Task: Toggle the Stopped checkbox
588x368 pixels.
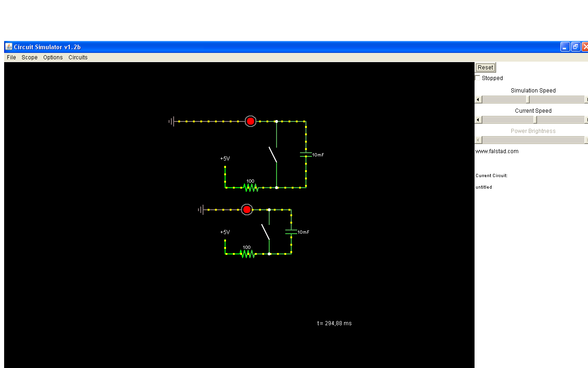Action: pos(478,78)
